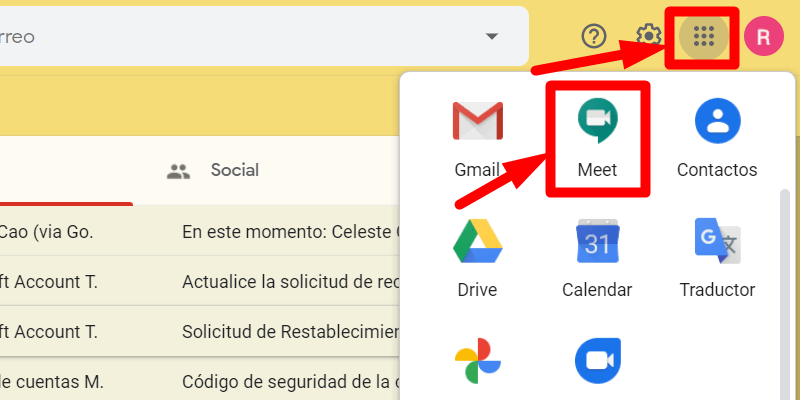Open the Google apps grid launcher
The image size is (800, 400).
704,36
